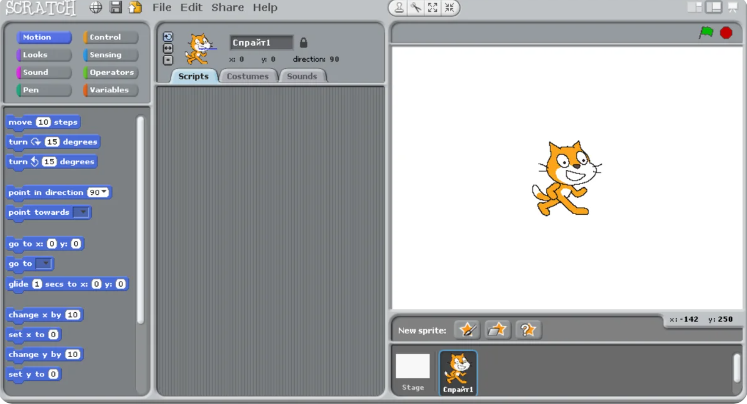Click value in change x by block
The image size is (747, 404).
pos(72,315)
